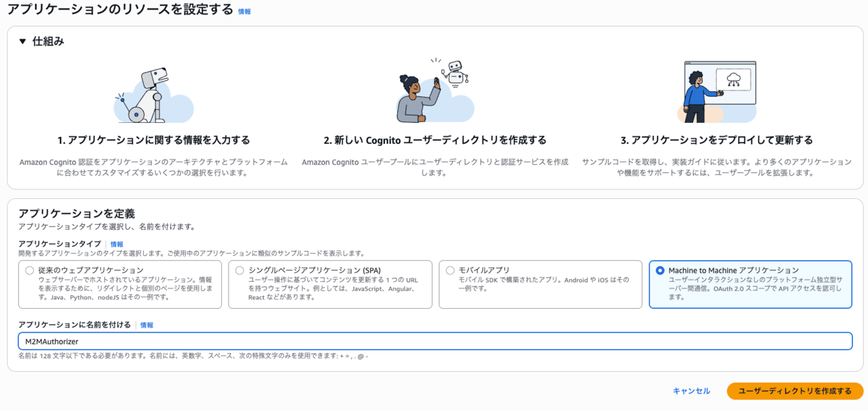Choose the モバイルアプリ radio option
Viewport: 868px width, 410px height.
[x=450, y=270]
